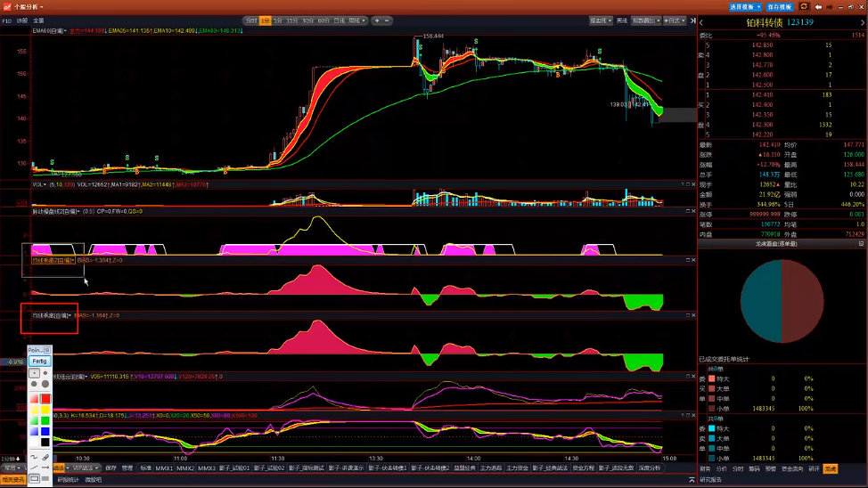Toggle the 分时 intraday view

pyautogui.click(x=251, y=20)
